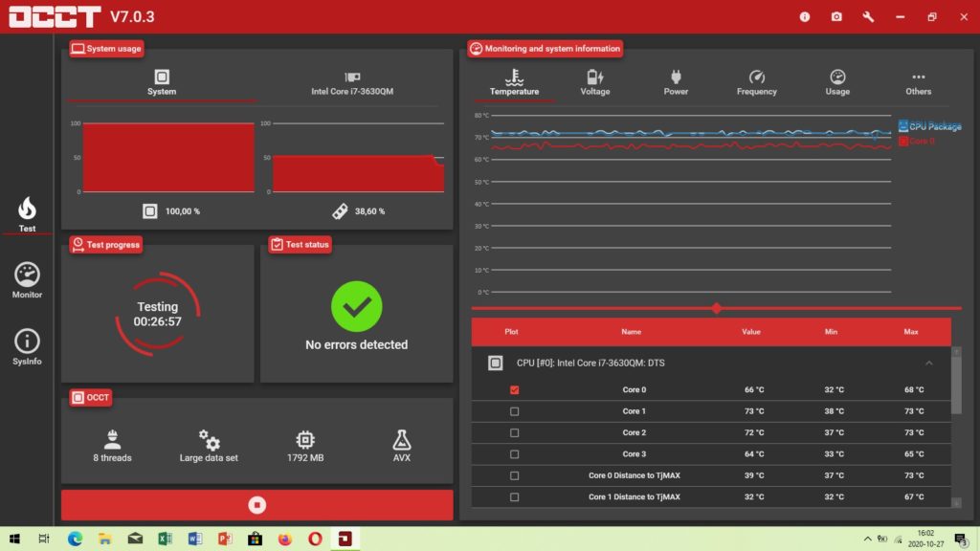Stop the running test
980x551 pixels.
click(256, 504)
